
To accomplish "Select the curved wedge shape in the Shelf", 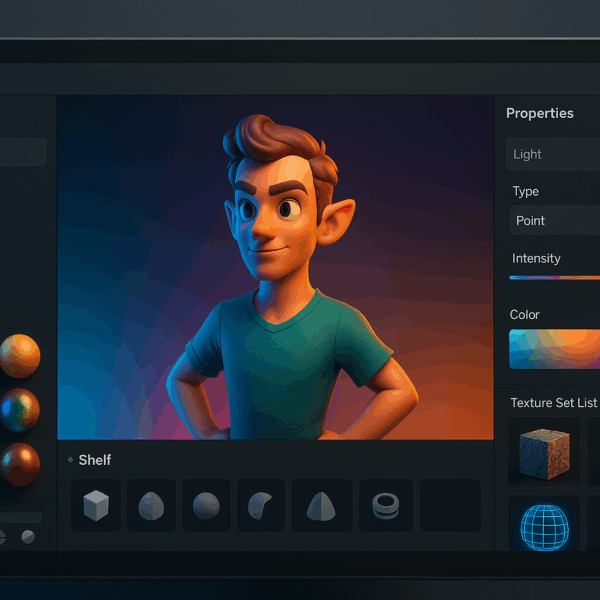I will click(x=260, y=505).
